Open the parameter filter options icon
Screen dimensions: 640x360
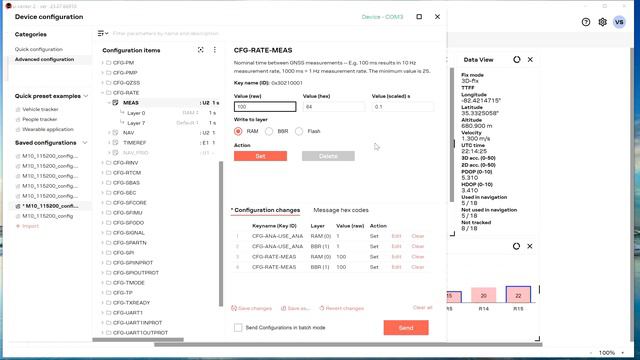pyautogui.click(x=102, y=33)
